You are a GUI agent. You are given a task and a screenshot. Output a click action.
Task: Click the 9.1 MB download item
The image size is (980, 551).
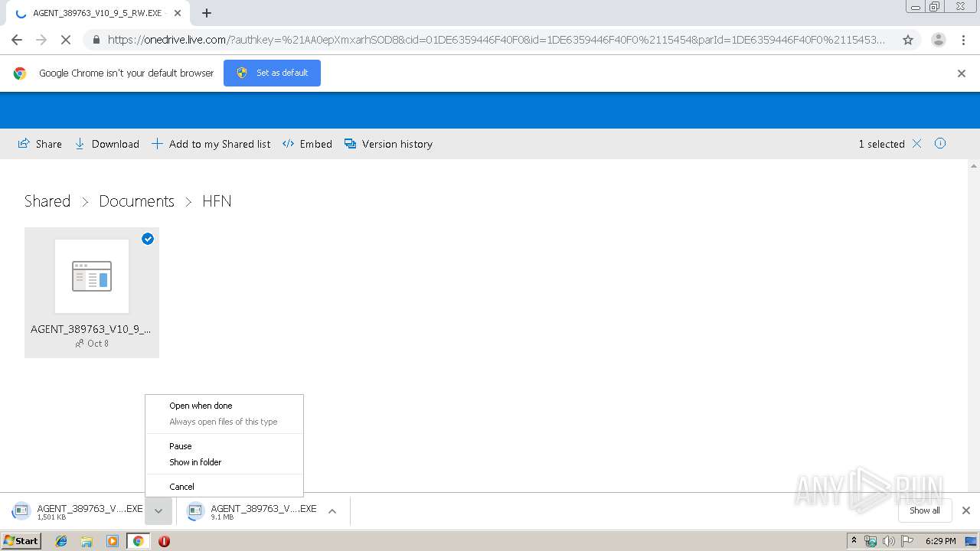pyautogui.click(x=251, y=511)
